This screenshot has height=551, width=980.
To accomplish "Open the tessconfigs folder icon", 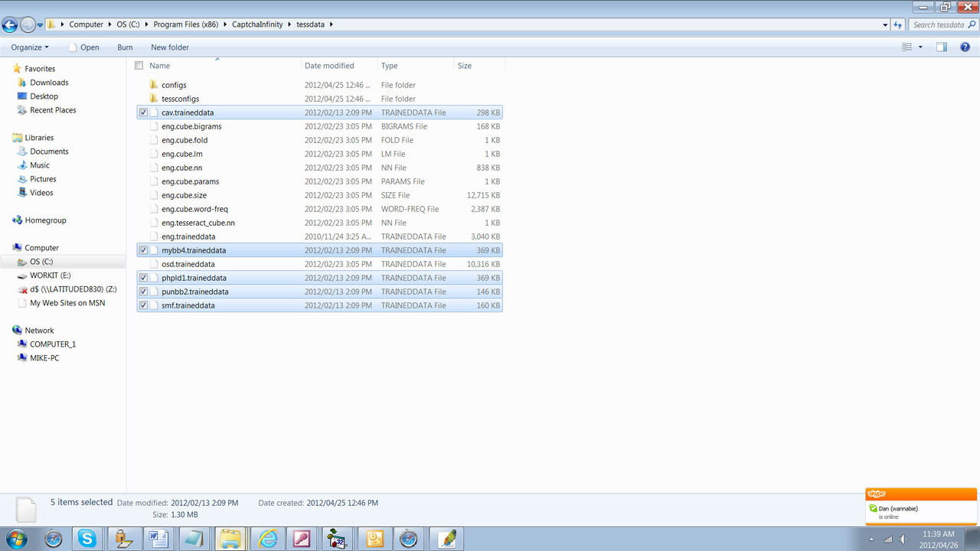I will pyautogui.click(x=154, y=99).
